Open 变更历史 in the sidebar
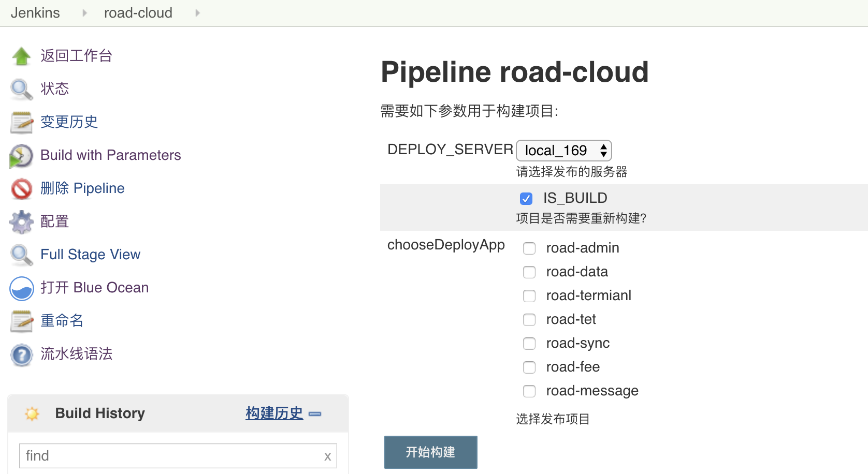This screenshot has width=868, height=474. point(69,122)
